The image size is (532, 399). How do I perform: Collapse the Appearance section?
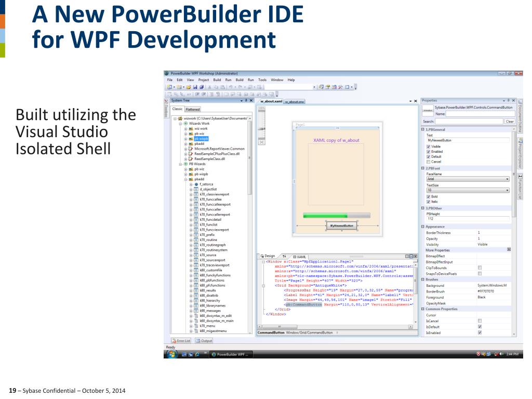coord(423,227)
